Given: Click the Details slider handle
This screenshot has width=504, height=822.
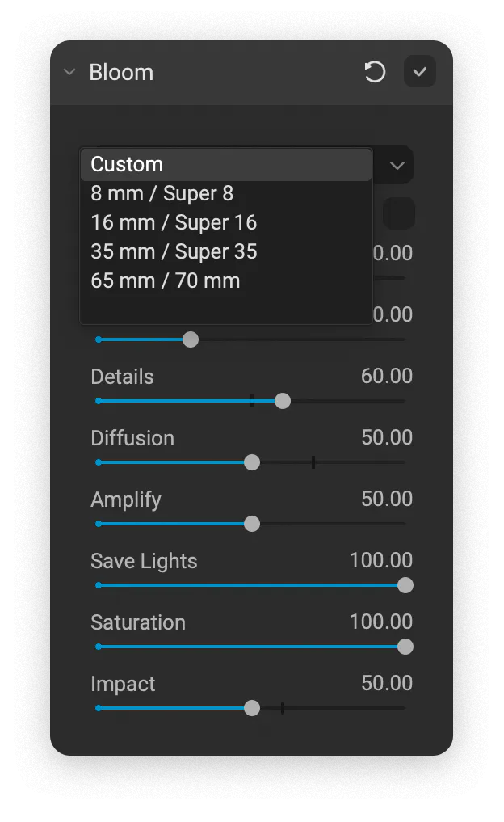Looking at the screenshot, I should pyautogui.click(x=283, y=401).
